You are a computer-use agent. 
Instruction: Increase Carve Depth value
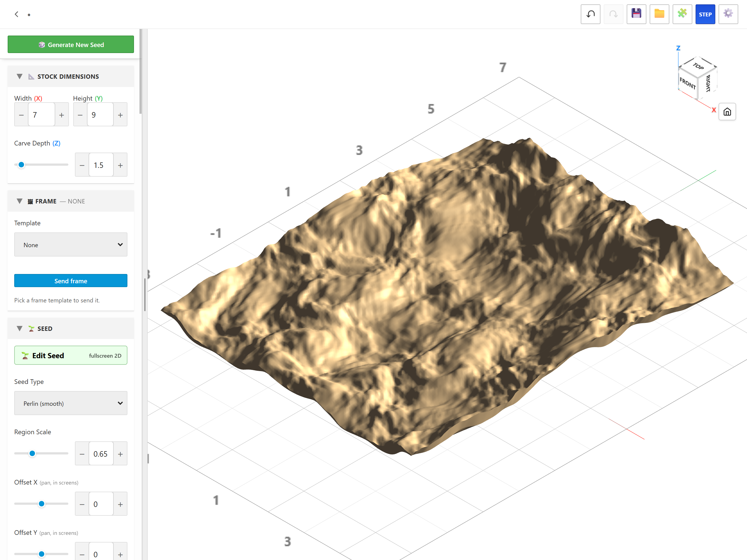[120, 165]
